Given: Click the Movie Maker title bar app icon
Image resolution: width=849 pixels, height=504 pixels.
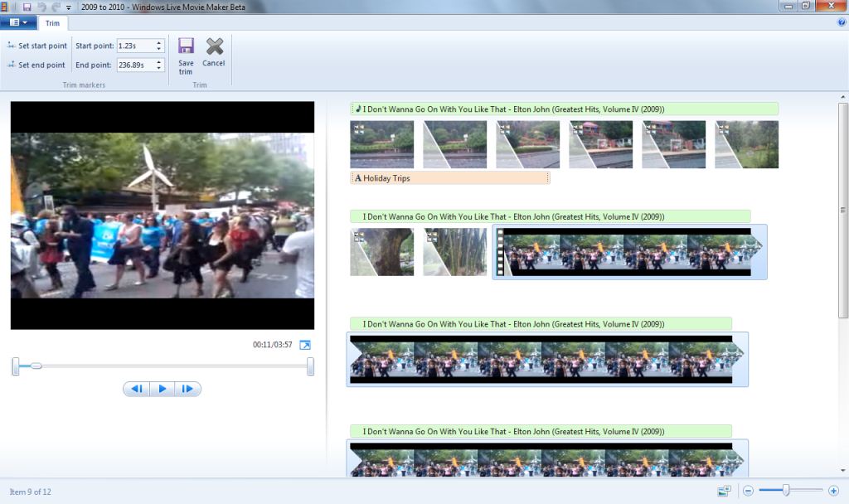Looking at the screenshot, I should click(4, 7).
